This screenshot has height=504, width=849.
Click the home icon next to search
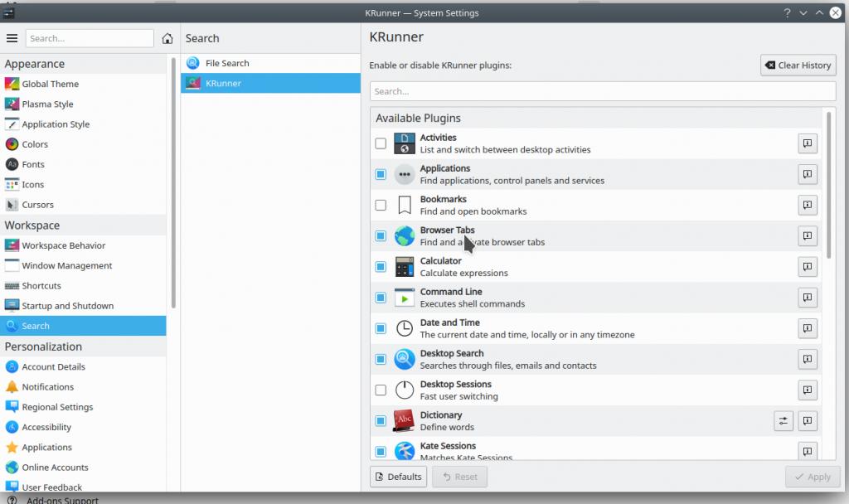(x=167, y=38)
